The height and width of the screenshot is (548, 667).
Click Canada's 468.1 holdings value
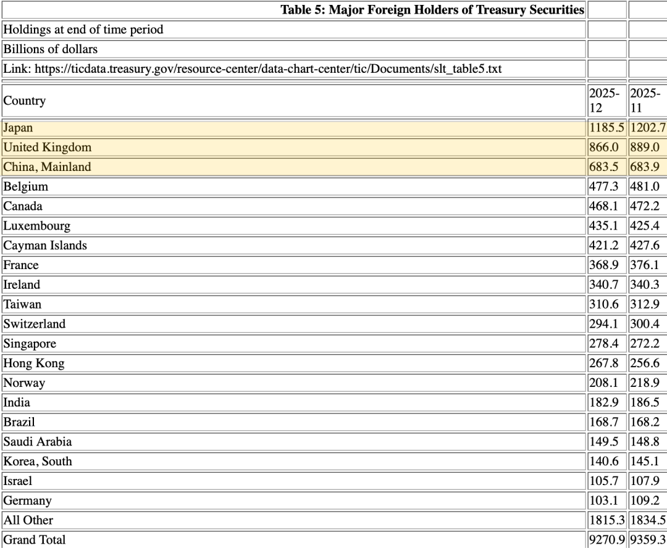605,206
